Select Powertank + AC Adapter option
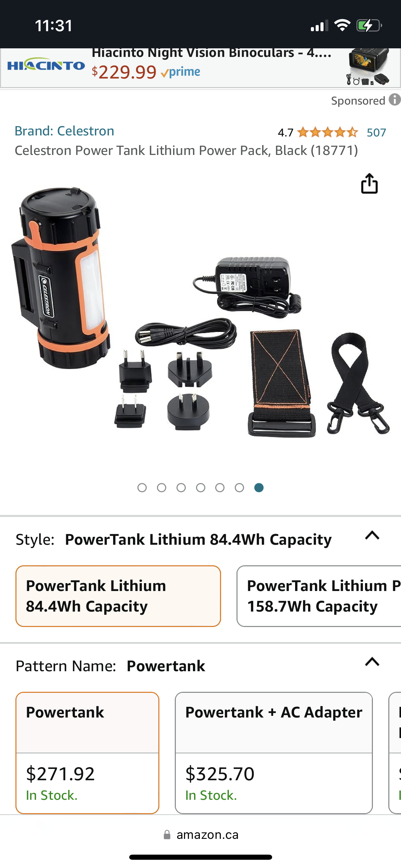The image size is (401, 868). pyautogui.click(x=274, y=753)
